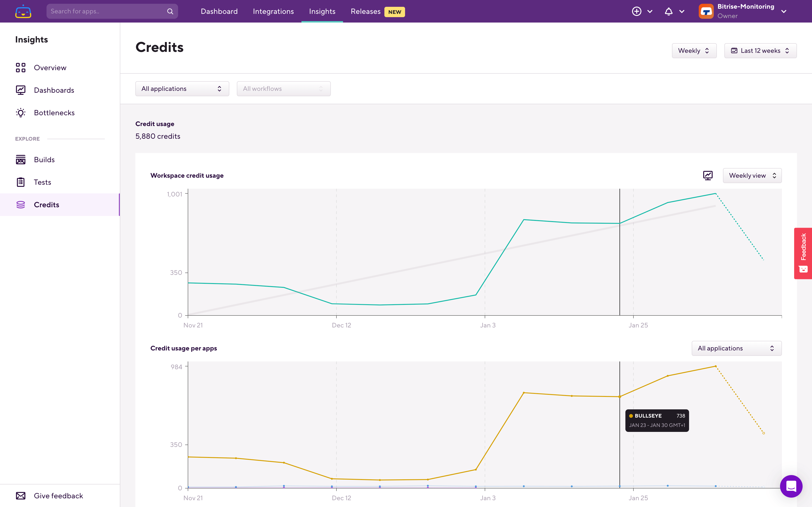Screen dimensions: 812x507
Task: Focus the Search for apps field
Action: pos(107,12)
